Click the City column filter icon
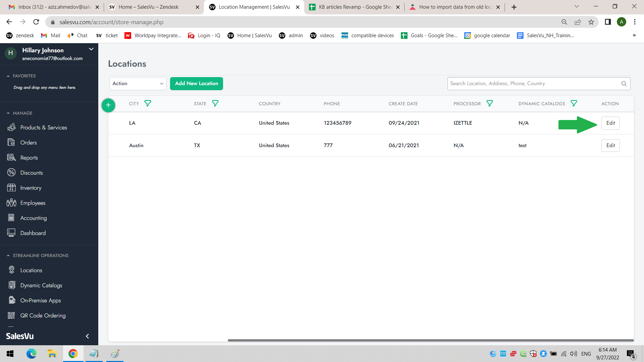Viewport: 644px width, 362px height. point(148,104)
